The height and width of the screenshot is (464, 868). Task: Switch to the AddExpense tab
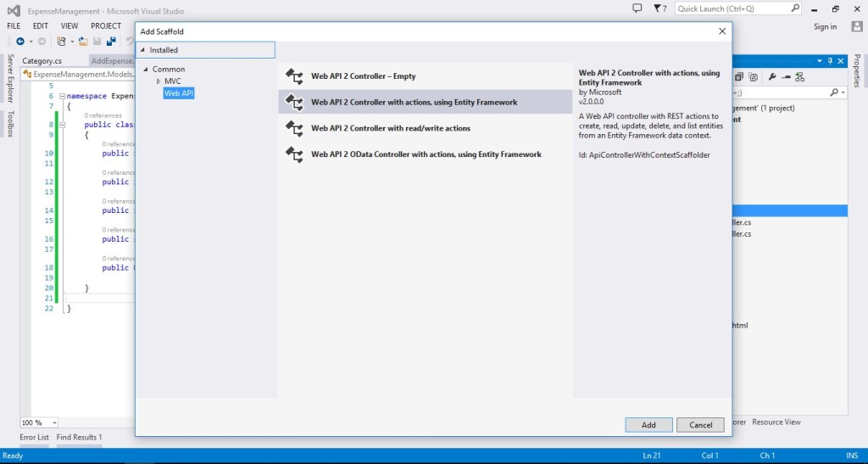112,61
